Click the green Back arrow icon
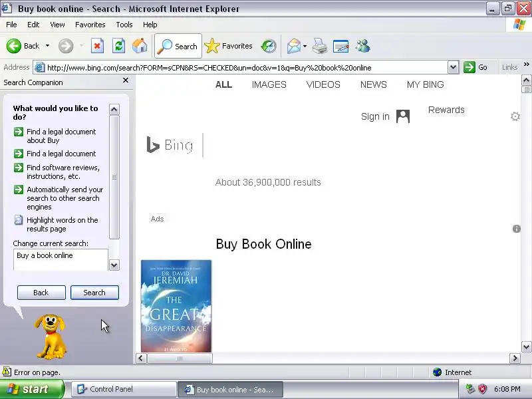 click(13, 46)
